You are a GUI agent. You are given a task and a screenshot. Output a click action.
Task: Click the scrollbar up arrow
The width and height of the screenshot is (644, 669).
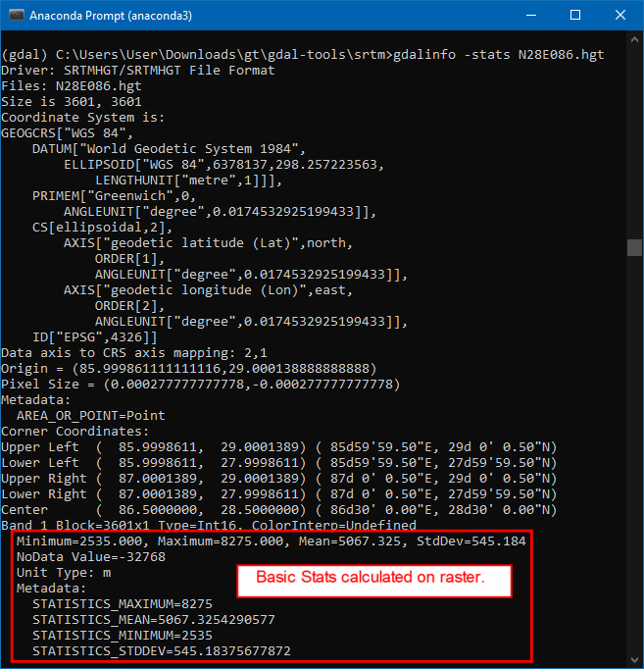(x=634, y=41)
